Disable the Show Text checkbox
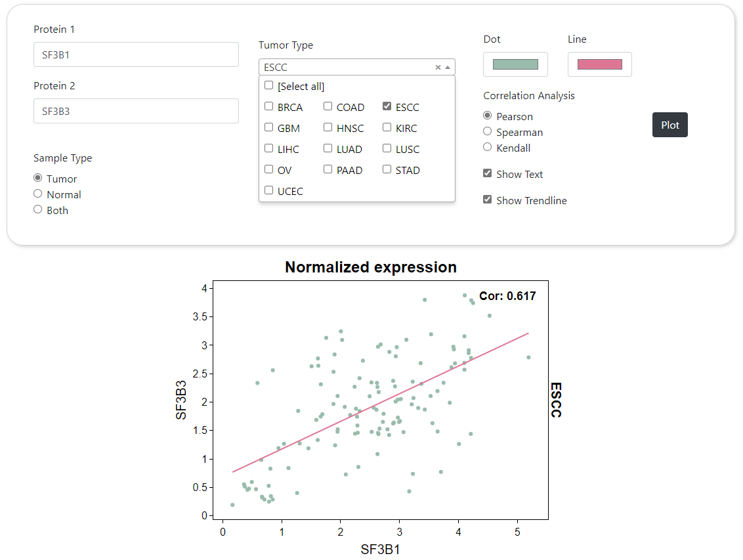743x560 pixels. pos(488,173)
